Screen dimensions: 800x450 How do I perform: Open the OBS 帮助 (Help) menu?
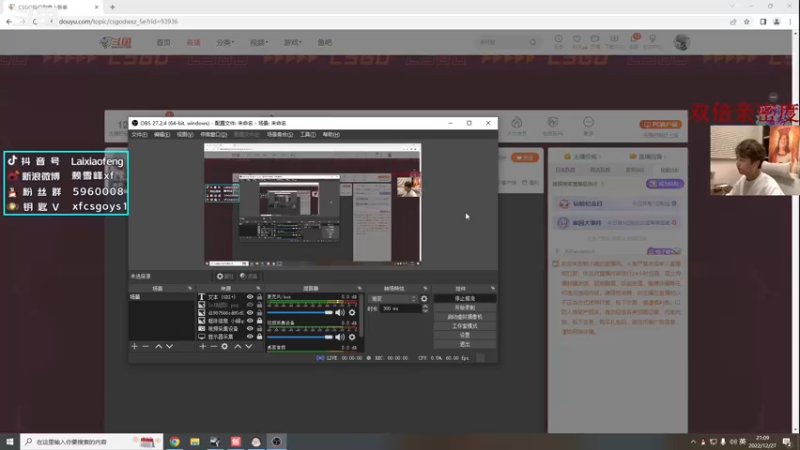point(331,135)
